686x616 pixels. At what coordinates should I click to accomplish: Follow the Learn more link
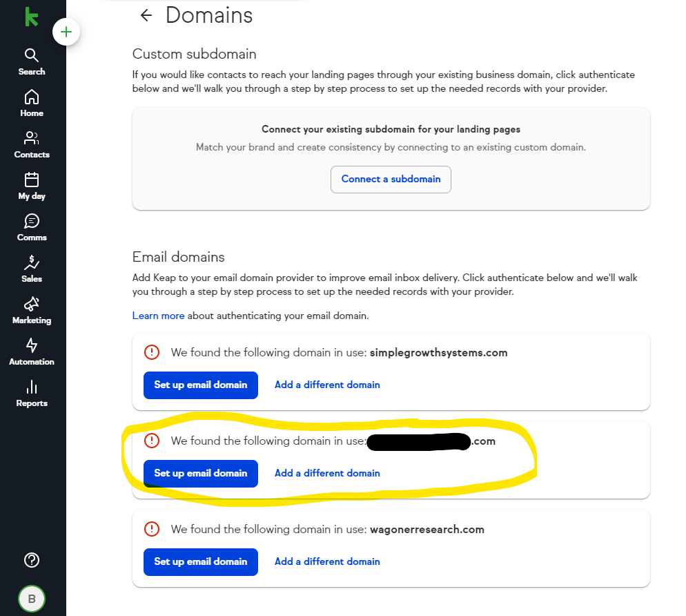coord(158,316)
